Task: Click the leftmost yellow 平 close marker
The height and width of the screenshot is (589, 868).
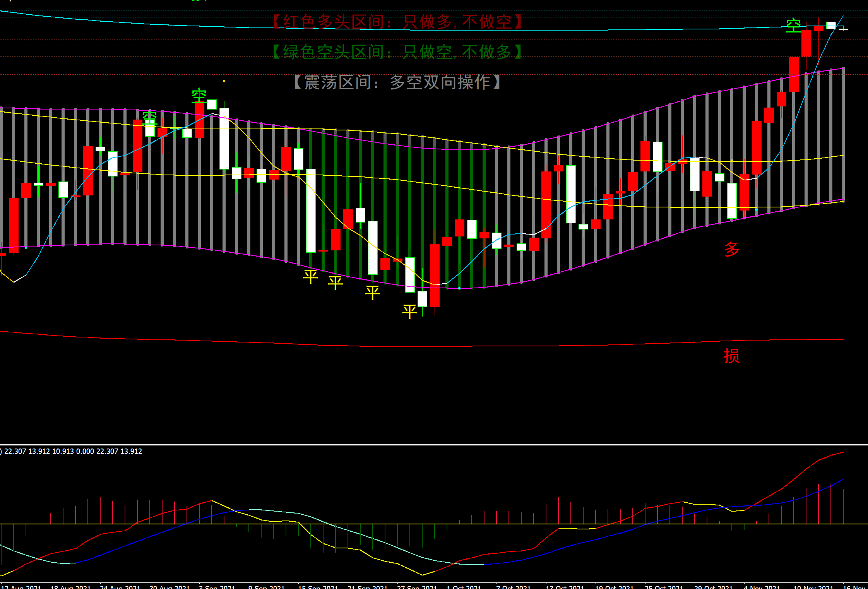Action: point(310,276)
